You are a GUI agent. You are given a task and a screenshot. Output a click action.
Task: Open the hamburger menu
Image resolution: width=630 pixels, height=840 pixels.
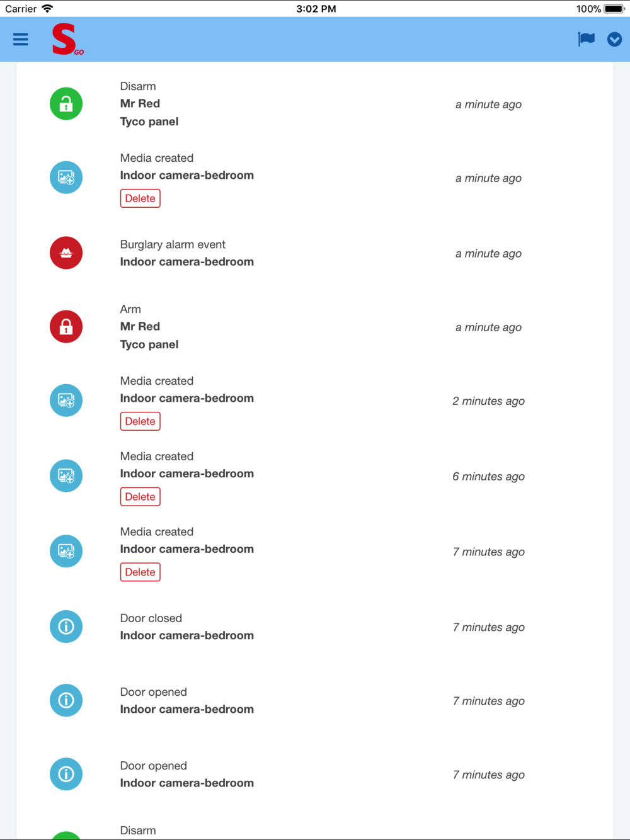[x=21, y=39]
